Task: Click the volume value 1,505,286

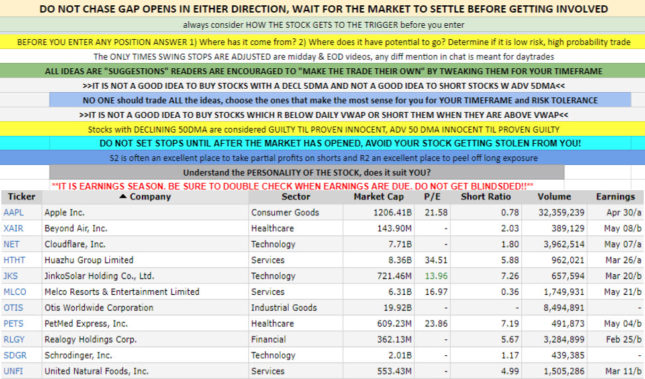Action: point(564,371)
